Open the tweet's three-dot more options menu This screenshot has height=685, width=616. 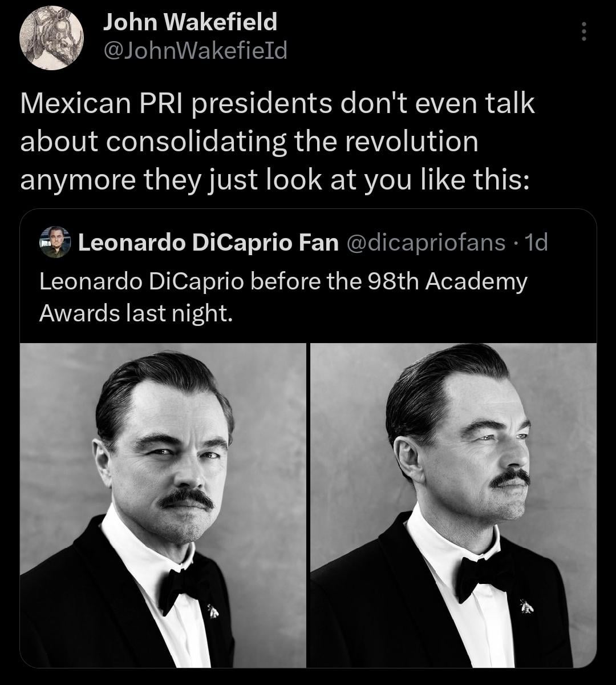583,31
